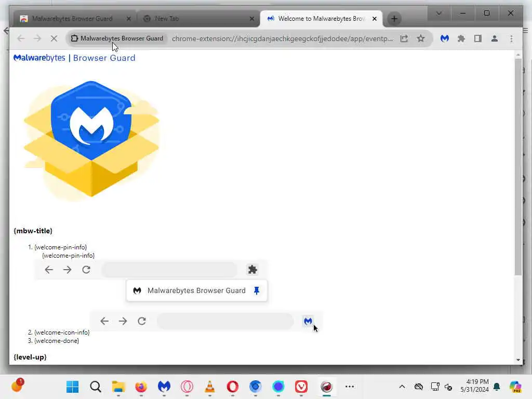Show more taskbar apps with ellipsis

tap(350, 387)
